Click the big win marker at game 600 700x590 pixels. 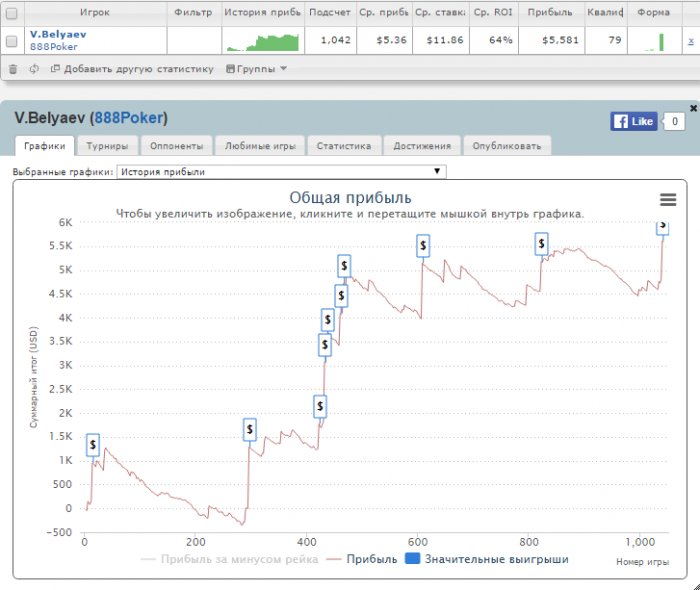point(423,245)
